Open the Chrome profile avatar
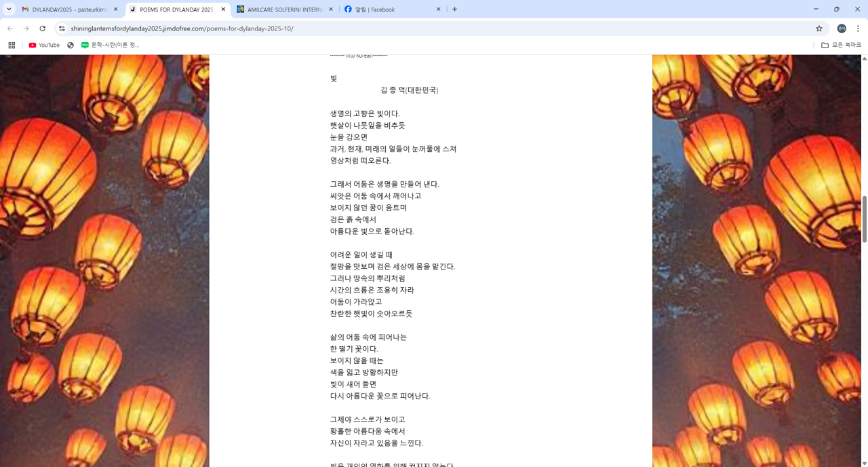The height and width of the screenshot is (467, 868). point(842,29)
